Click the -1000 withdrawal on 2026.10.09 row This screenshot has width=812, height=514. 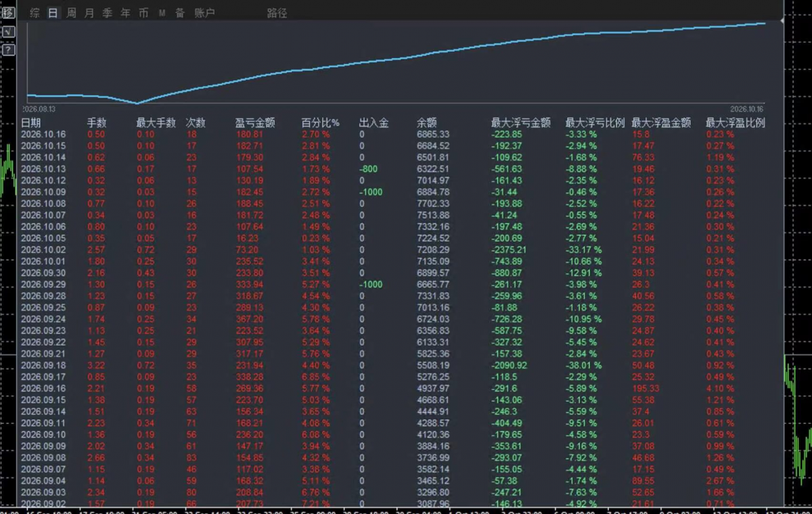point(371,192)
